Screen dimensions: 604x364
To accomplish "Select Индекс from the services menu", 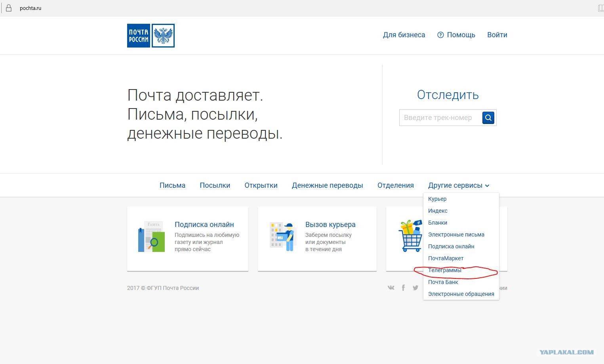I will coord(438,211).
